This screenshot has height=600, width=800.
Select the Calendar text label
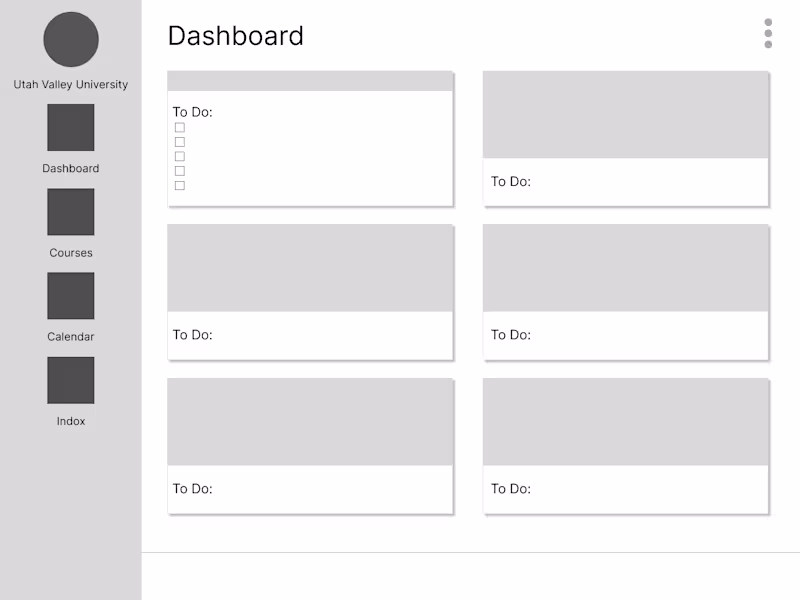[x=71, y=337]
